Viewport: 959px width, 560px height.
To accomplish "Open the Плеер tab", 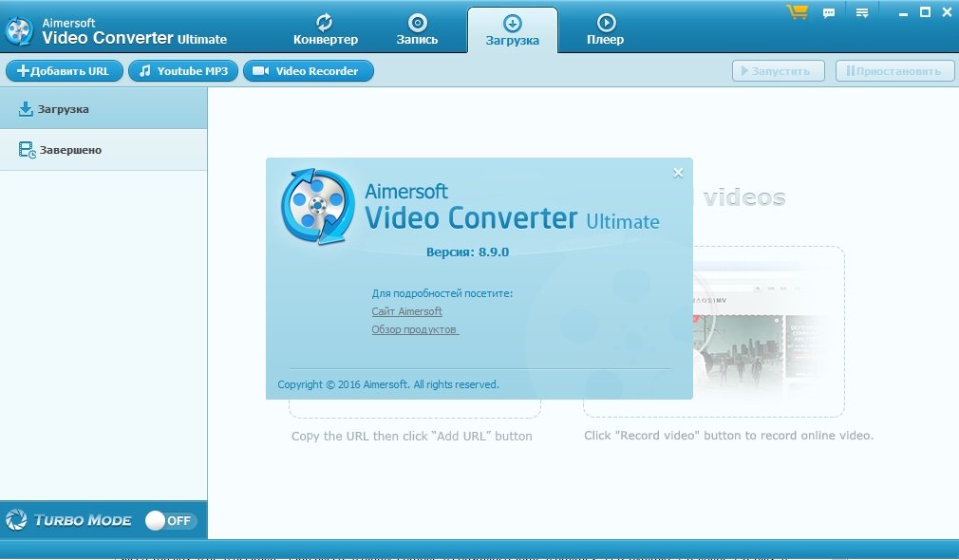I will pos(606,30).
